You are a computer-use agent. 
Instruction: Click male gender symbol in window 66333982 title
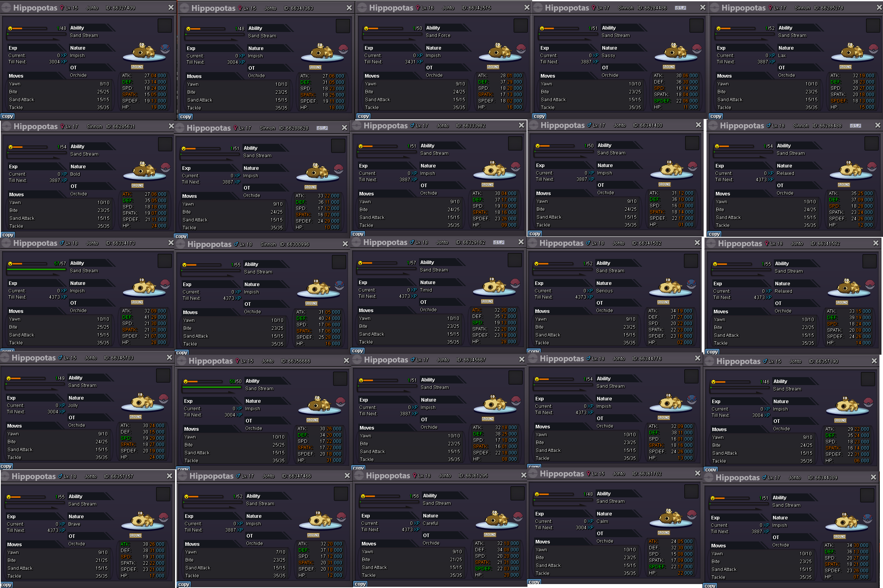tap(412, 126)
